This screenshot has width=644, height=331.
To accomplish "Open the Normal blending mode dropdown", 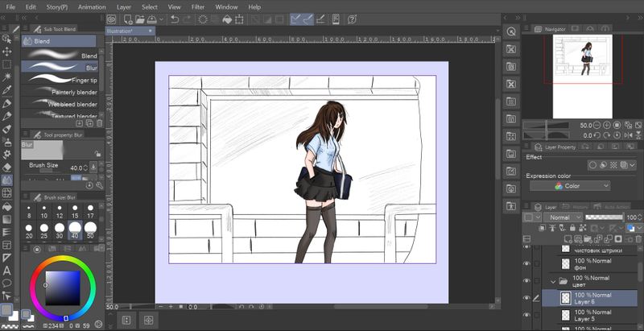I will (x=559, y=217).
